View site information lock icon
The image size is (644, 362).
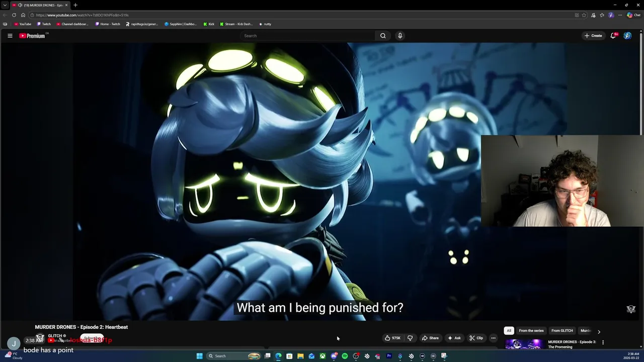(x=32, y=15)
